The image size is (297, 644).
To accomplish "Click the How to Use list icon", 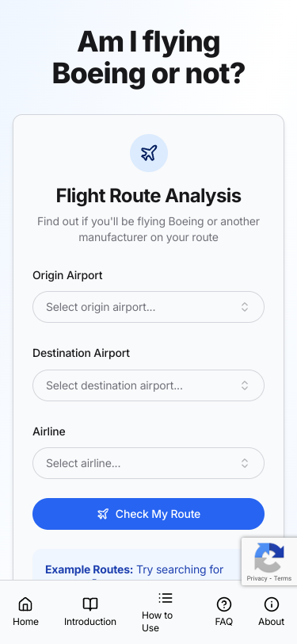I will pyautogui.click(x=166, y=597).
